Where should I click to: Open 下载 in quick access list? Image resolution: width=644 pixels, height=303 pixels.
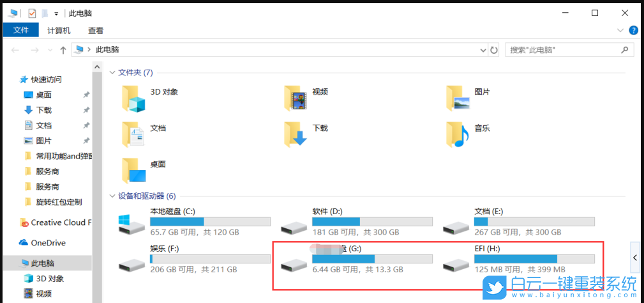[x=43, y=110]
